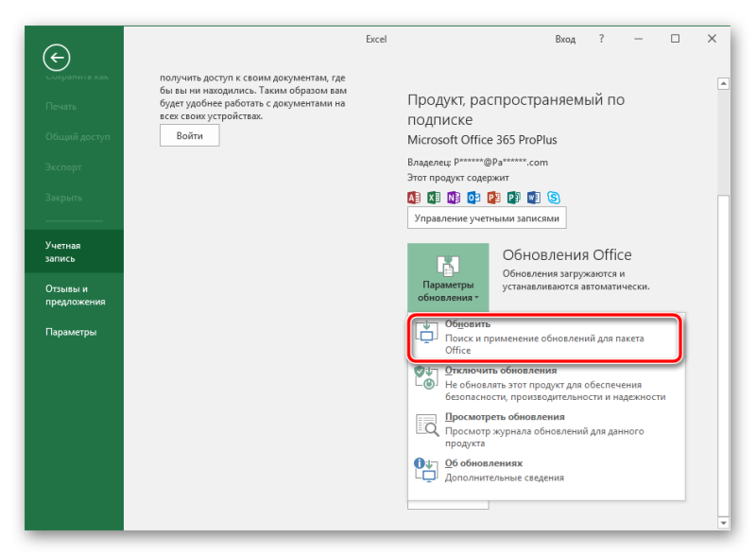Select Обновить menu entry
The image size is (756, 556).
[545, 337]
